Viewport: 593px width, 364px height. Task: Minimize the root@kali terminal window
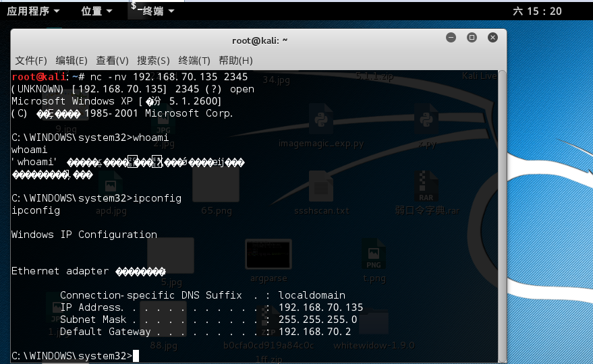[451, 38]
